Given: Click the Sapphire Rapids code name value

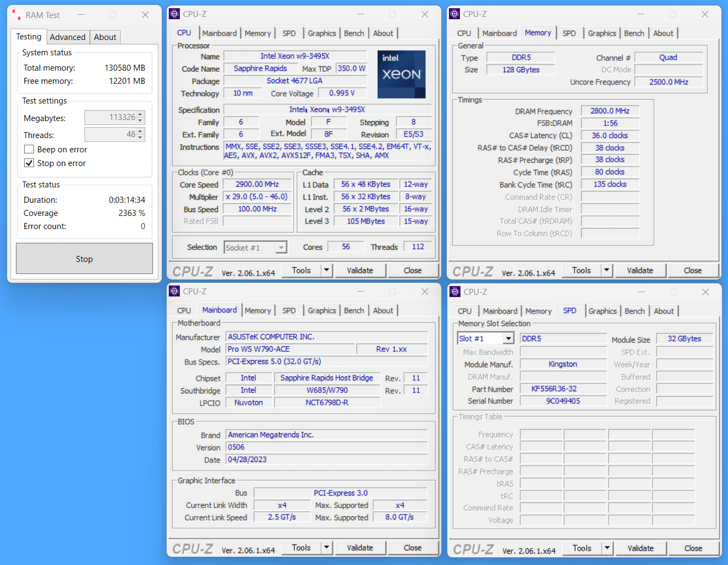Looking at the screenshot, I should 260,69.
